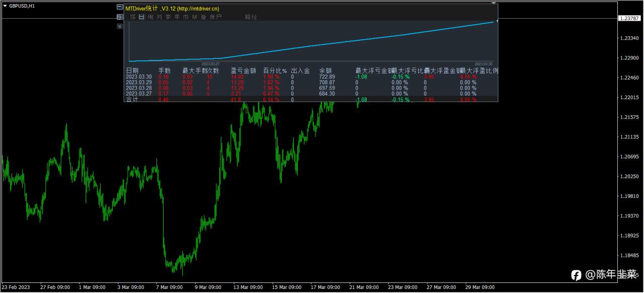The height and width of the screenshot is (293, 644).
Task: Click the 盈亏金额 column header
Action: pos(244,71)
